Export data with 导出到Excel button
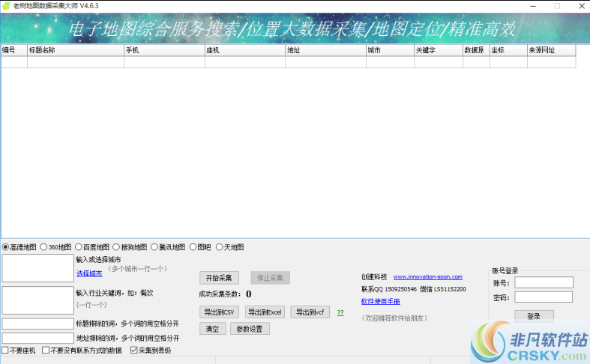Image resolution: width=590 pixels, height=364 pixels. click(265, 312)
